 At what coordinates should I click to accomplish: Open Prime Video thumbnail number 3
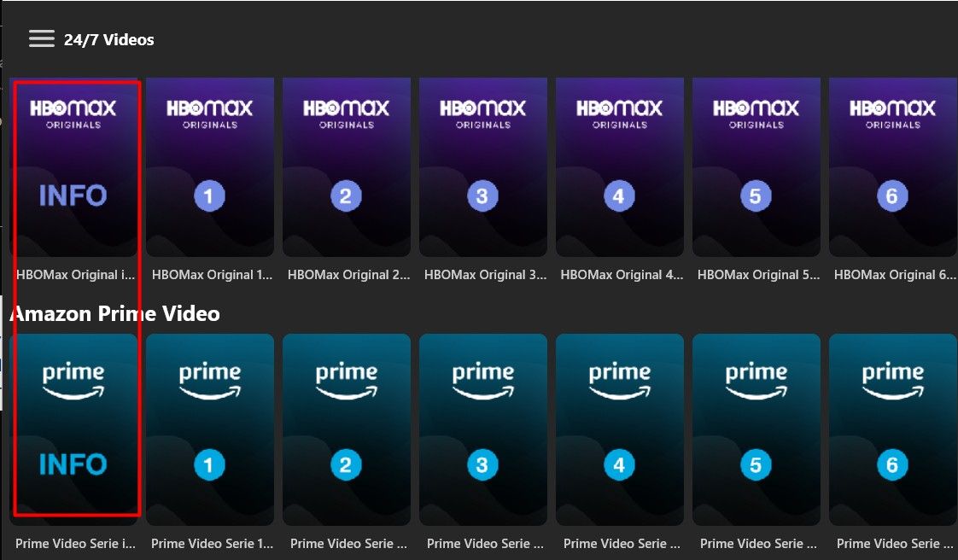[482, 429]
